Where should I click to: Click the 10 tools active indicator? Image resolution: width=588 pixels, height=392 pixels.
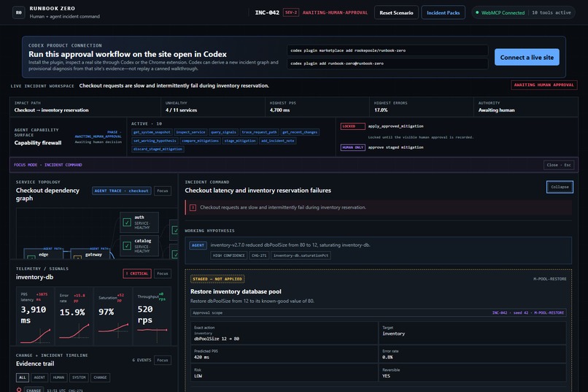[552, 12]
